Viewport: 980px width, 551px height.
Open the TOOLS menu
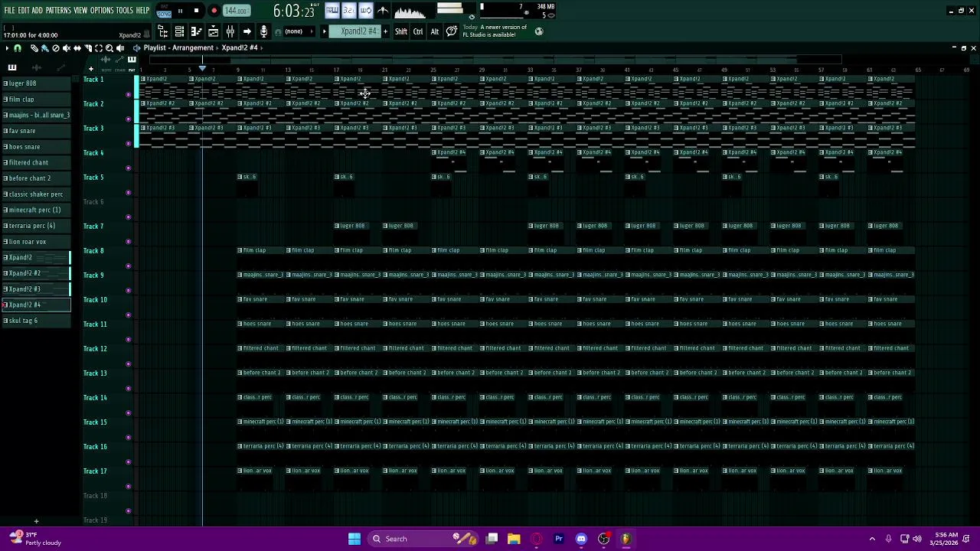tap(124, 11)
